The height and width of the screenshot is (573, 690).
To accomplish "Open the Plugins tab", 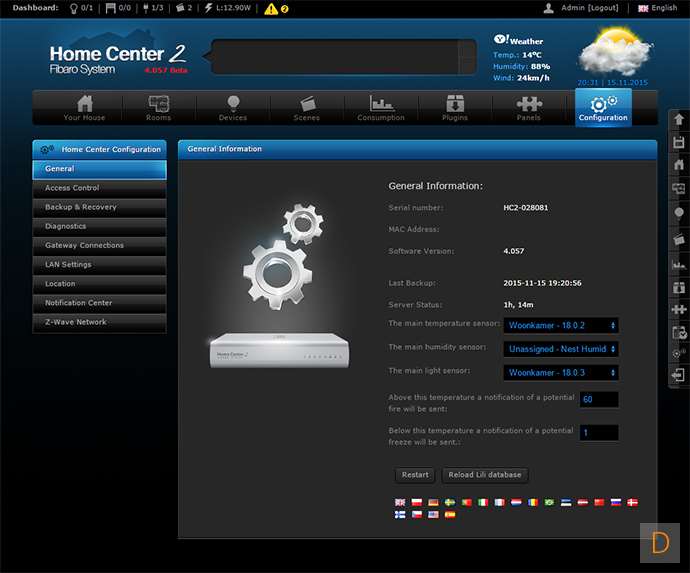I will coord(455,108).
